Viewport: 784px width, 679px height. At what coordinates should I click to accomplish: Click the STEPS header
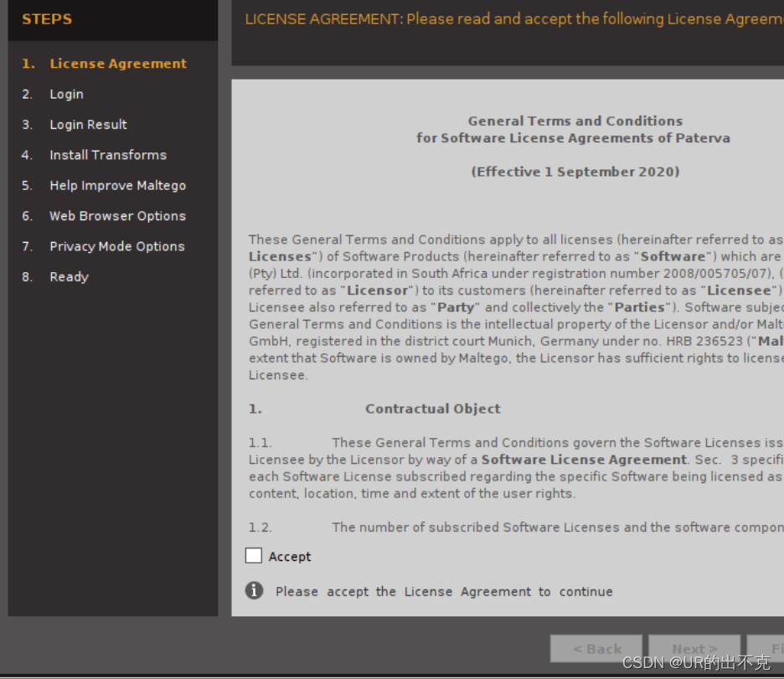coord(47,19)
